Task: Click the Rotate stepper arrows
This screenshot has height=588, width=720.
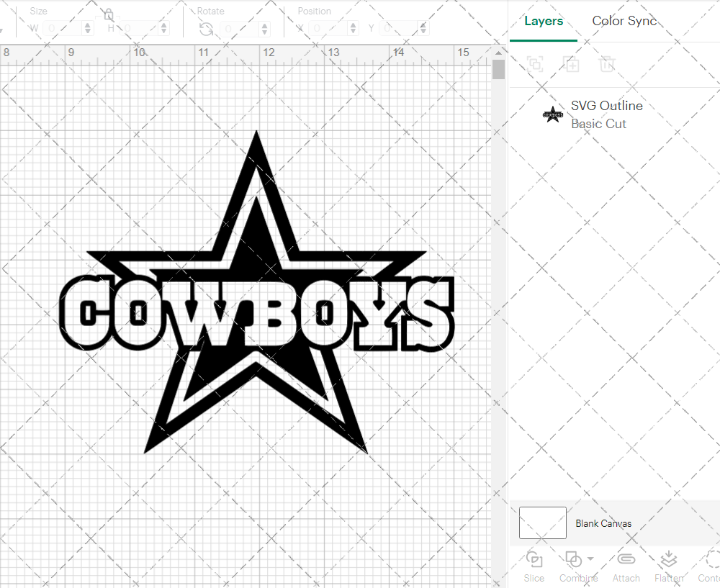Action: (264, 29)
